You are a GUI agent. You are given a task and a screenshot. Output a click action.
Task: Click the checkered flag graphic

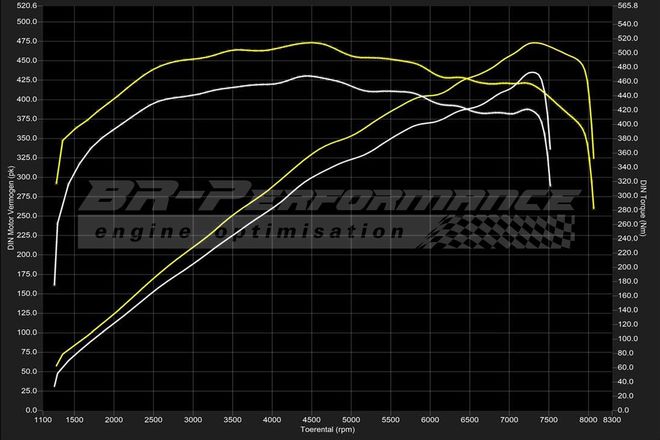pyautogui.click(x=500, y=231)
